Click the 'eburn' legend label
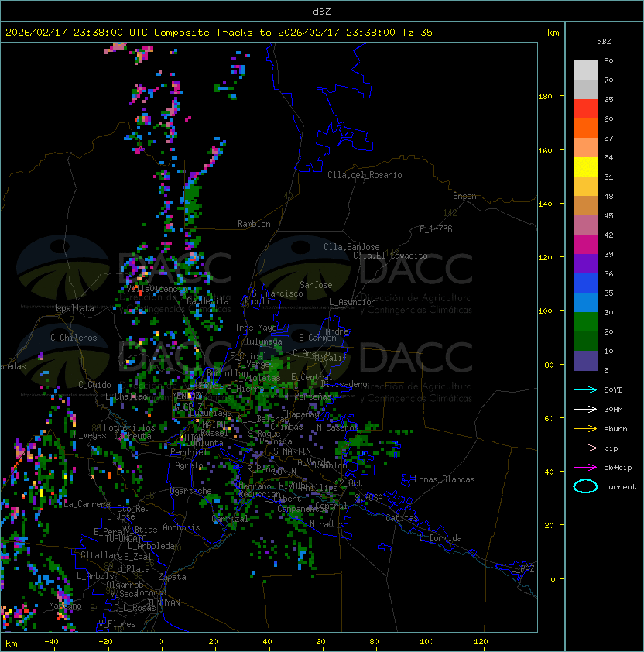Screen dimensions: 644x652 click(x=615, y=429)
